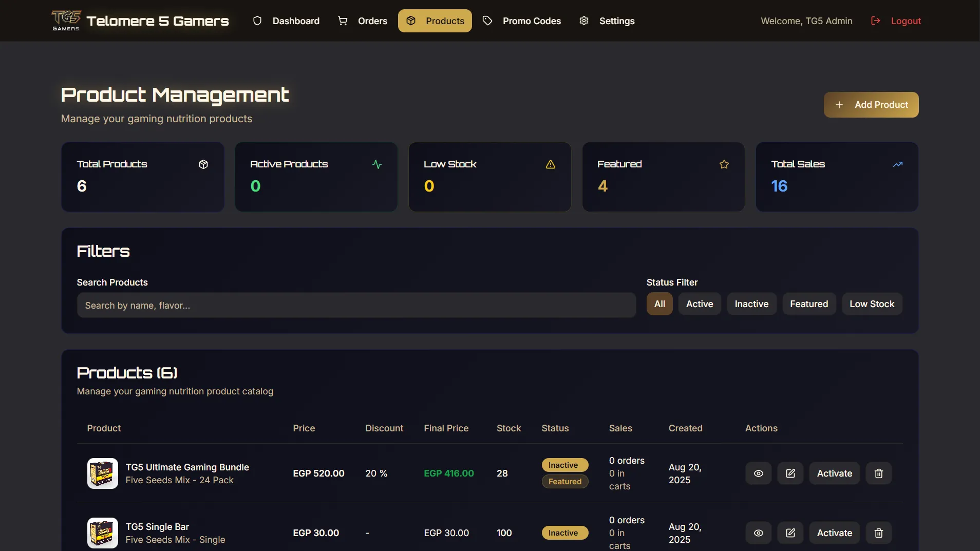The height and width of the screenshot is (551, 980).
Task: Click the trend arrow on Total Sales card
Action: (898, 164)
